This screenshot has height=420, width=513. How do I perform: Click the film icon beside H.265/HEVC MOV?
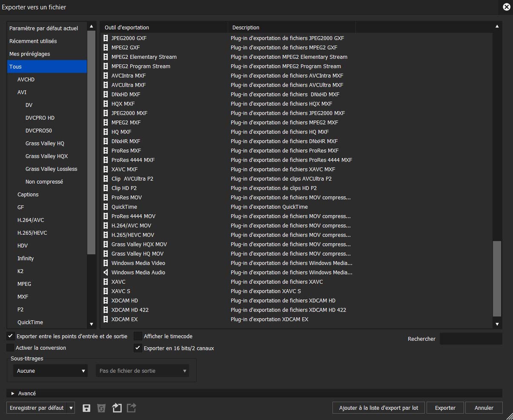[x=106, y=235]
